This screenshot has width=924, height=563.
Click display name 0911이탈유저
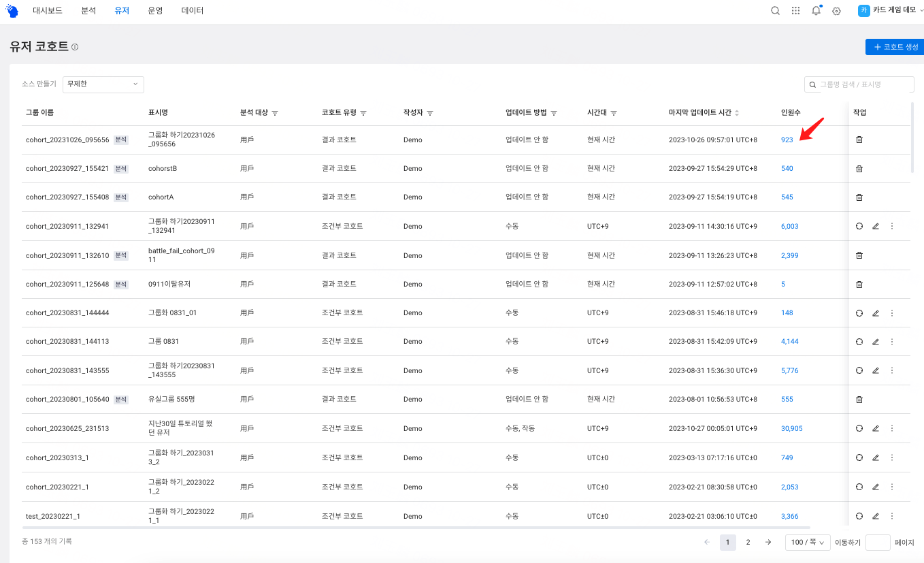coord(169,285)
